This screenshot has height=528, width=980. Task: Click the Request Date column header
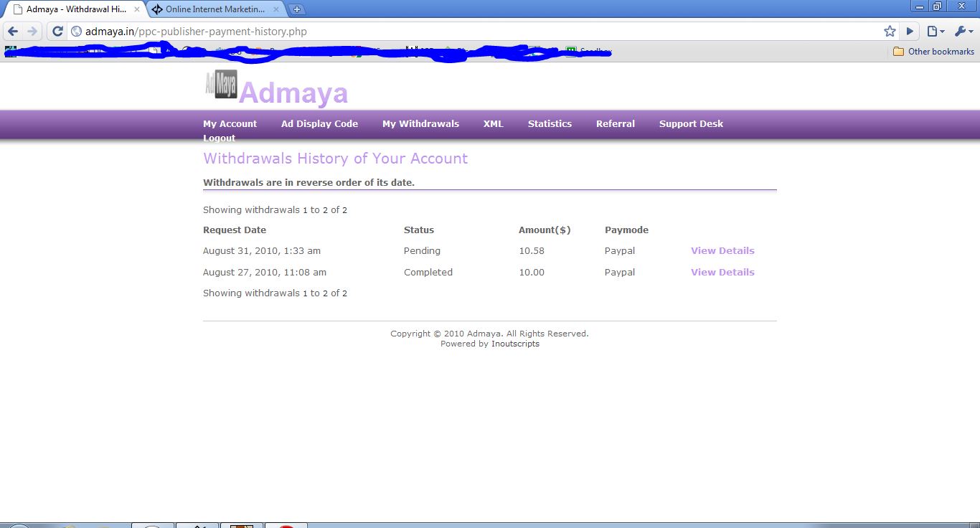(235, 230)
